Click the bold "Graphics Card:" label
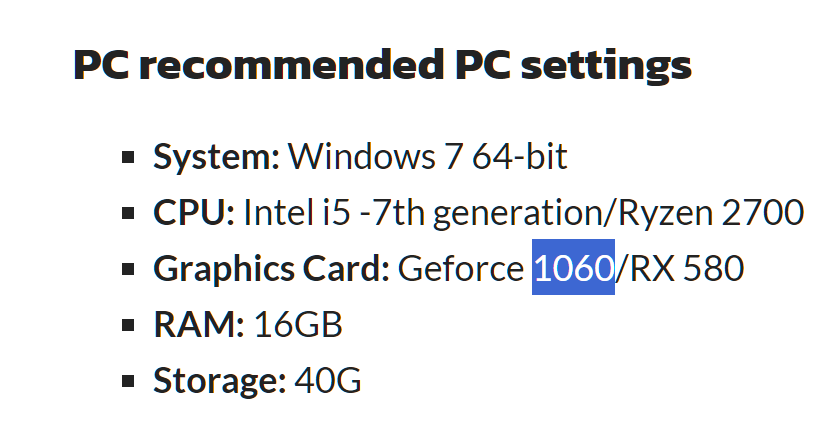 271,269
